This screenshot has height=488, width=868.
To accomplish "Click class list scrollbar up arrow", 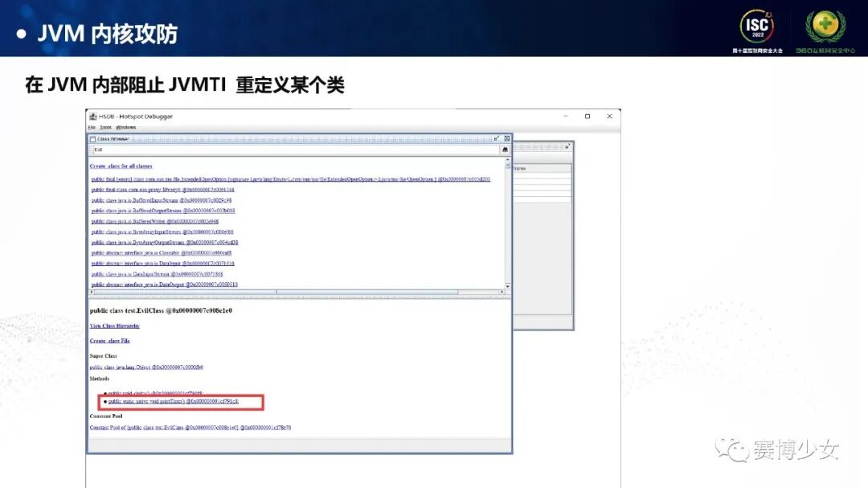I will 508,160.
